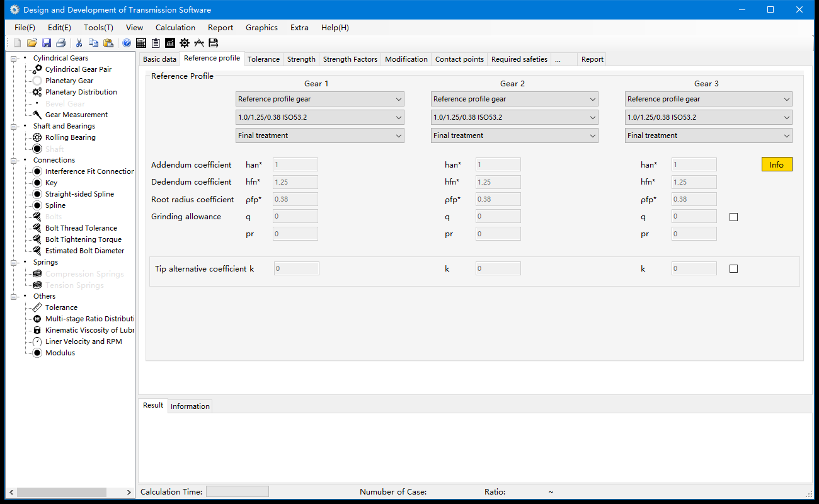Image resolution: width=819 pixels, height=504 pixels.
Task: Click the Paste clipboard icon
Action: tap(108, 43)
